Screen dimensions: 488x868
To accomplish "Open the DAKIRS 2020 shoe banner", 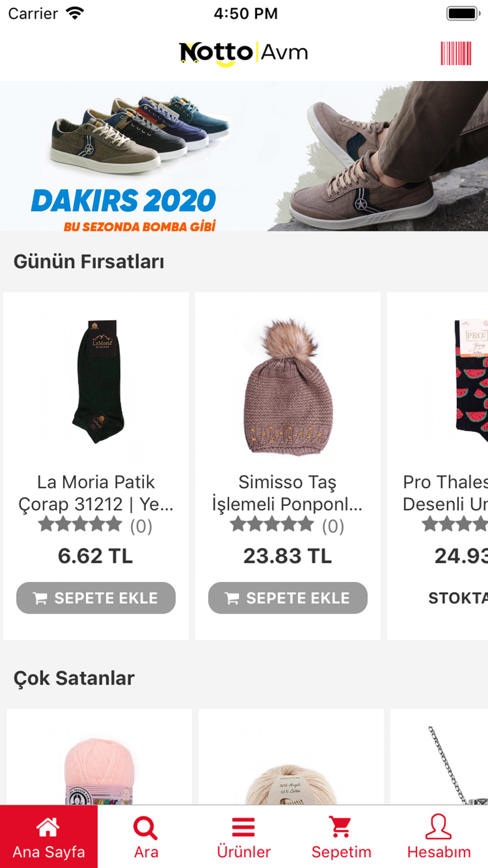I will [244, 156].
